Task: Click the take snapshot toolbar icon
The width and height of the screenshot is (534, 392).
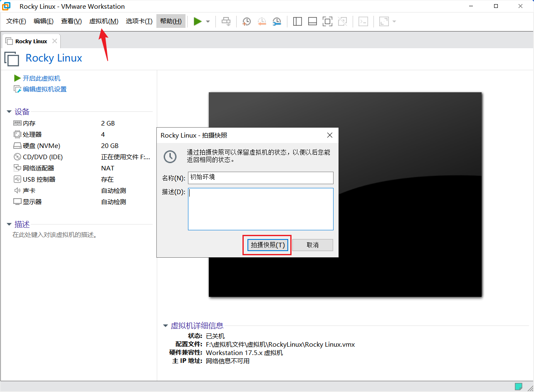Action: coord(246,21)
